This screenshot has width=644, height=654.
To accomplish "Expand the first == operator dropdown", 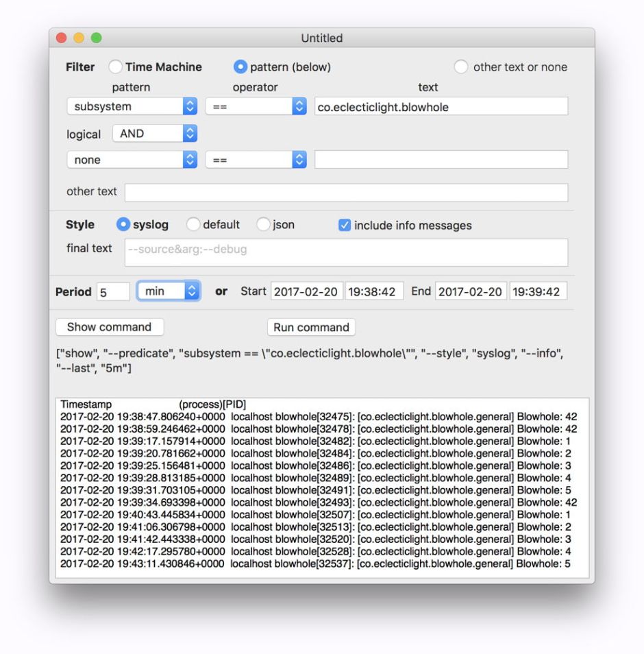I will pos(256,106).
